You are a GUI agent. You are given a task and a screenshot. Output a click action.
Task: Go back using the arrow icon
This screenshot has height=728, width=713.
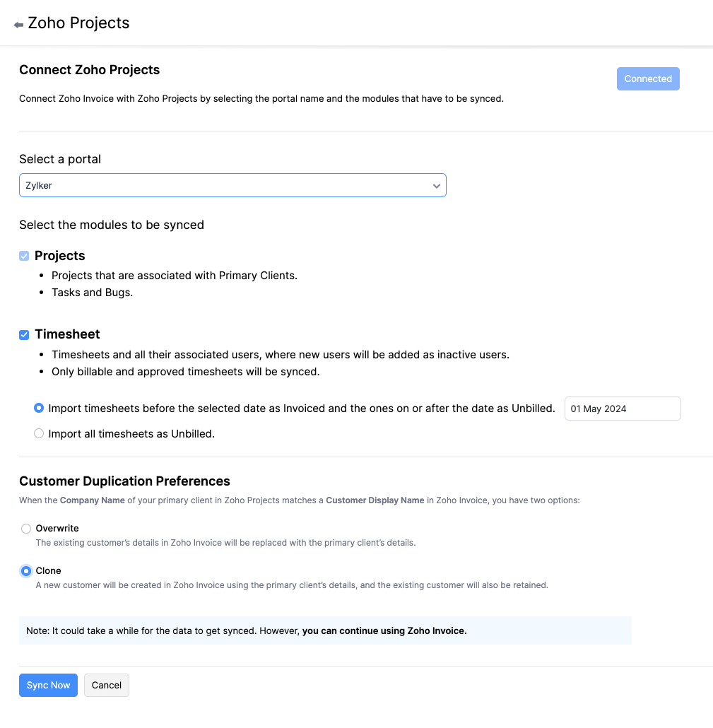coord(18,25)
